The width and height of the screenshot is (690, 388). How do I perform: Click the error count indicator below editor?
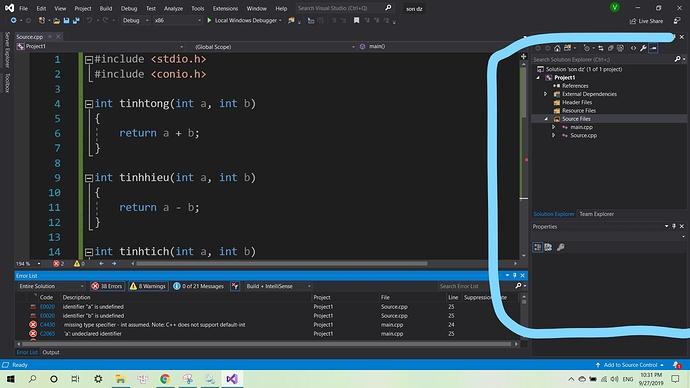point(59,264)
